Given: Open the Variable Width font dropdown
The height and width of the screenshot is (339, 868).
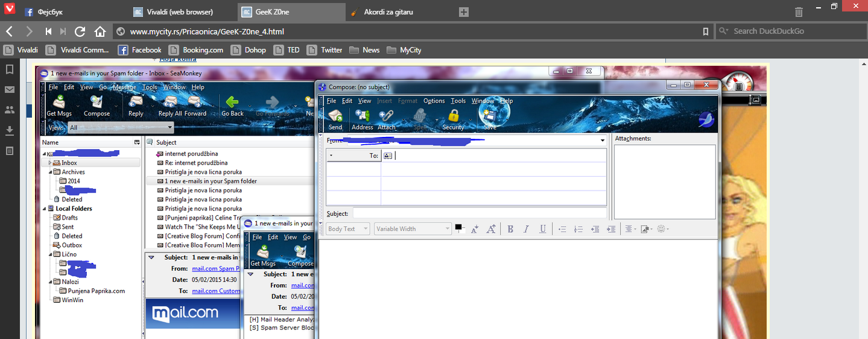Looking at the screenshot, I should [x=413, y=229].
